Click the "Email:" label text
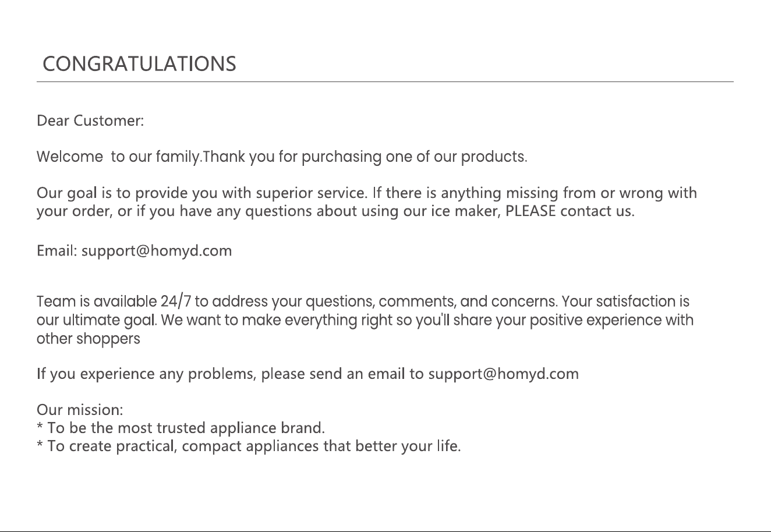Viewport: 771px width, 532px height. pos(57,251)
